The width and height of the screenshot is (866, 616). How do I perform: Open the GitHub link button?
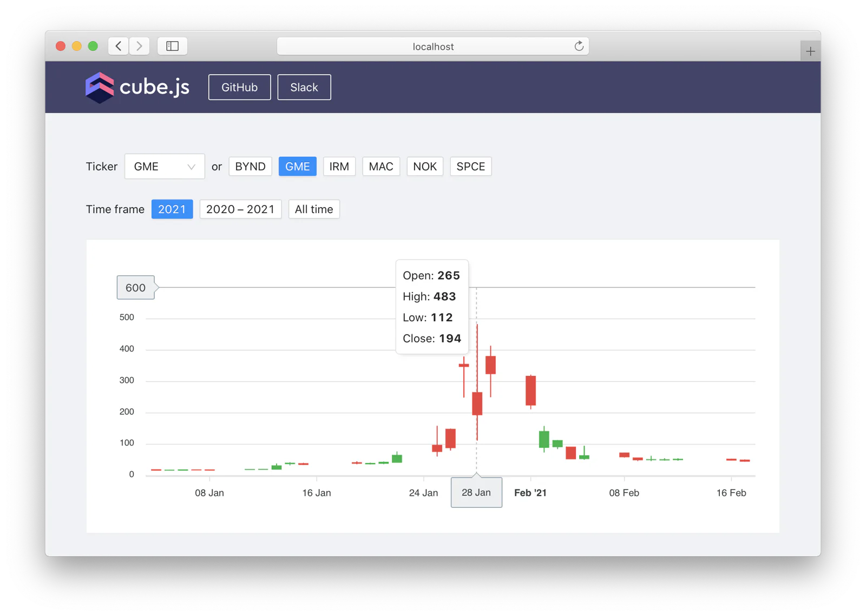click(239, 87)
